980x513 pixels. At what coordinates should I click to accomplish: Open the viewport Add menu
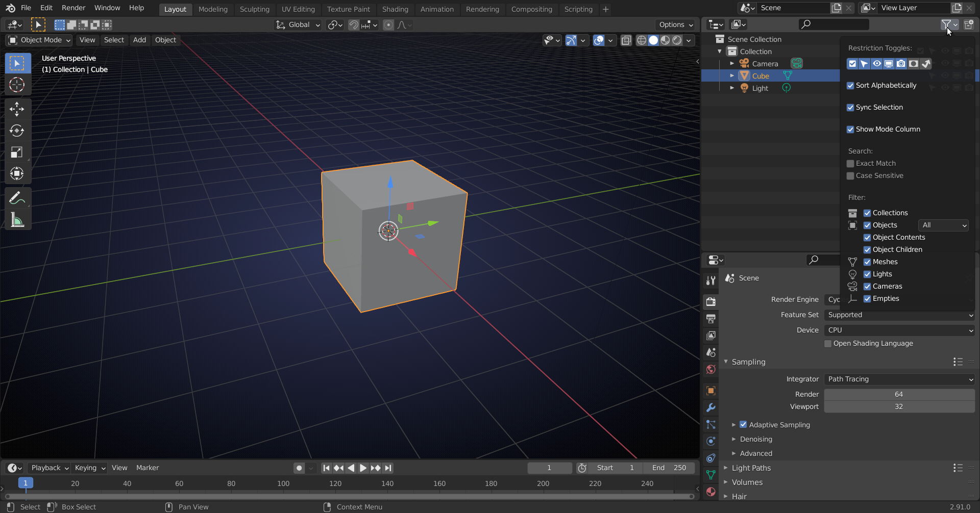(139, 40)
